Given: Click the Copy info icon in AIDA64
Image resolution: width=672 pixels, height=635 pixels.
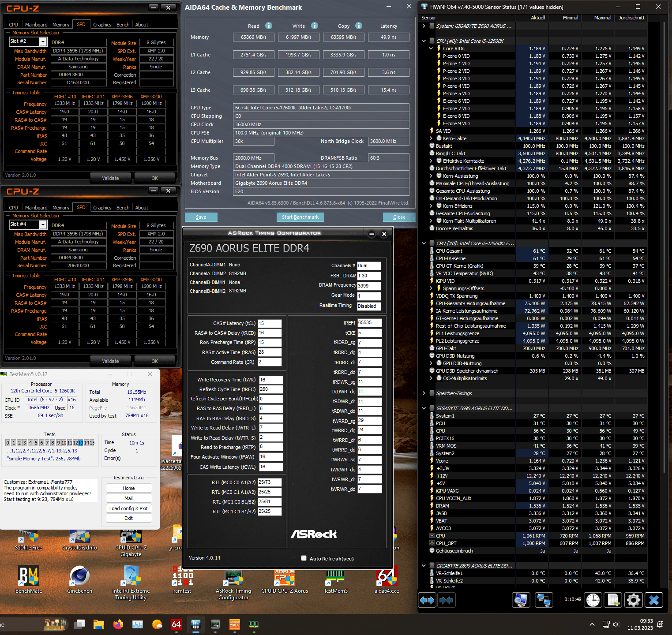Looking at the screenshot, I should tap(359, 26).
